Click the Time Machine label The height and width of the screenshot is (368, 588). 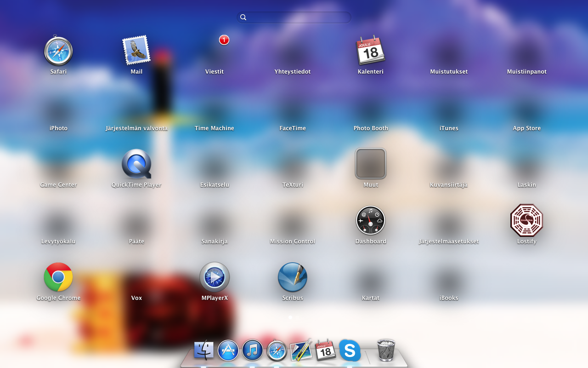click(215, 128)
